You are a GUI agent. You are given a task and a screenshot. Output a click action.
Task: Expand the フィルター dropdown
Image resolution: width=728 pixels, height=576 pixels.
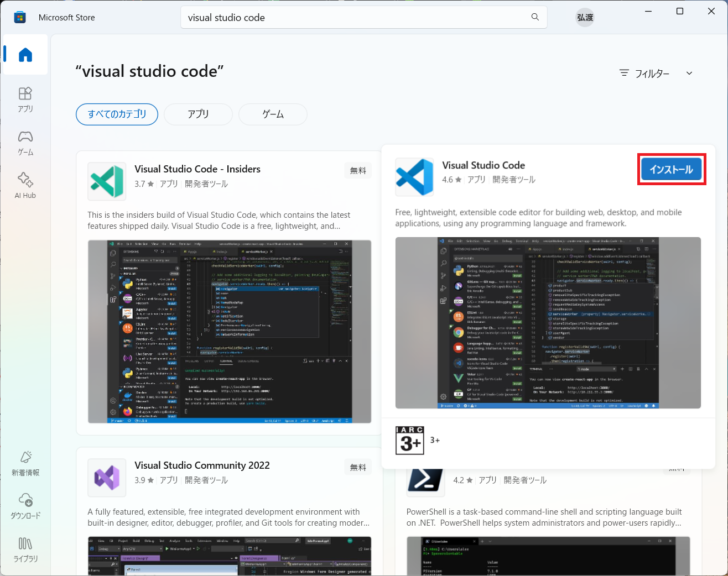pyautogui.click(x=656, y=72)
